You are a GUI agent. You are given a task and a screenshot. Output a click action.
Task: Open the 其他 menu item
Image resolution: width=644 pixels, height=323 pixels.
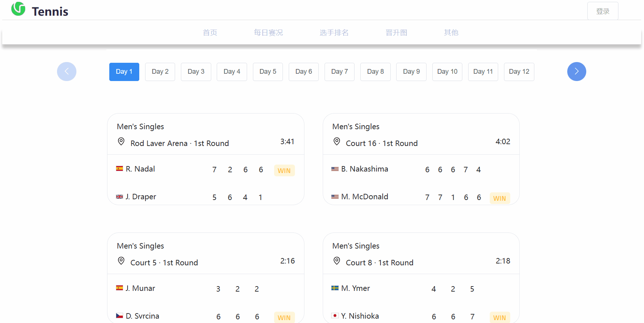[x=451, y=32]
